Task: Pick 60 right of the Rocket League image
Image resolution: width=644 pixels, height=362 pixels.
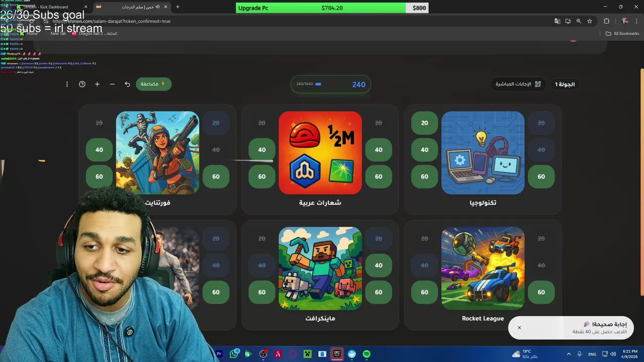Action: point(541,292)
